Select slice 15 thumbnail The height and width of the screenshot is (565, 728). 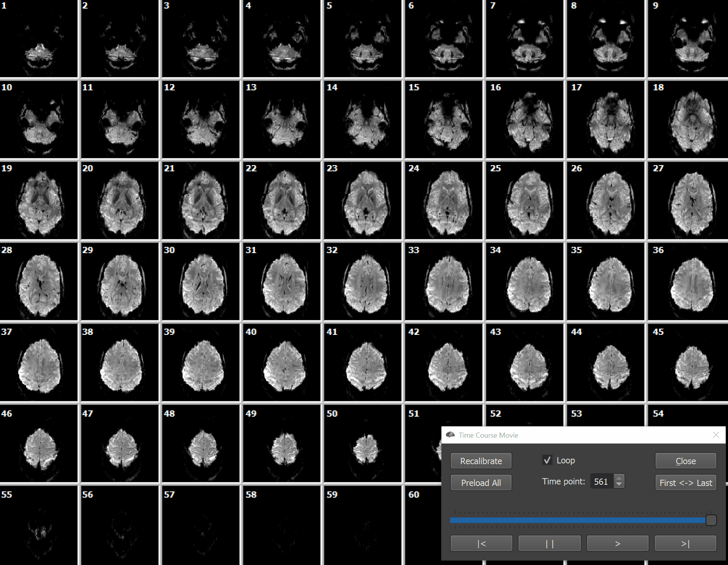pos(443,120)
